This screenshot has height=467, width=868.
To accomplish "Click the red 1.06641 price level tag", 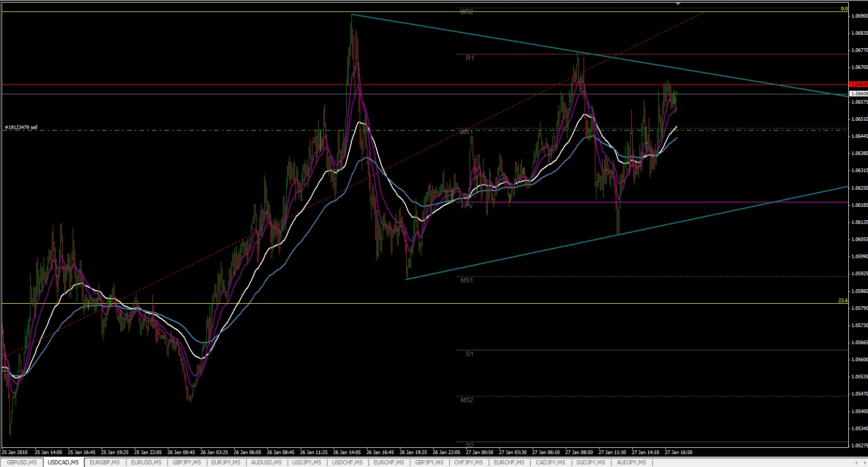I will click(858, 84).
